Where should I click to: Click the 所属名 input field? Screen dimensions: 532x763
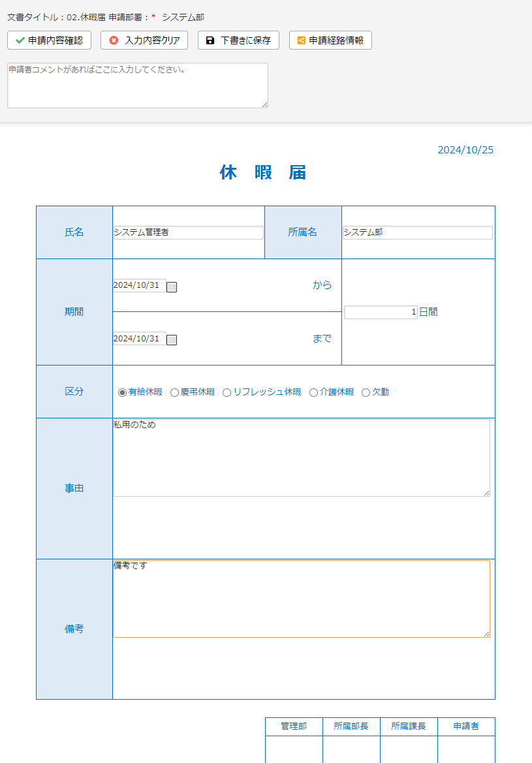point(418,232)
